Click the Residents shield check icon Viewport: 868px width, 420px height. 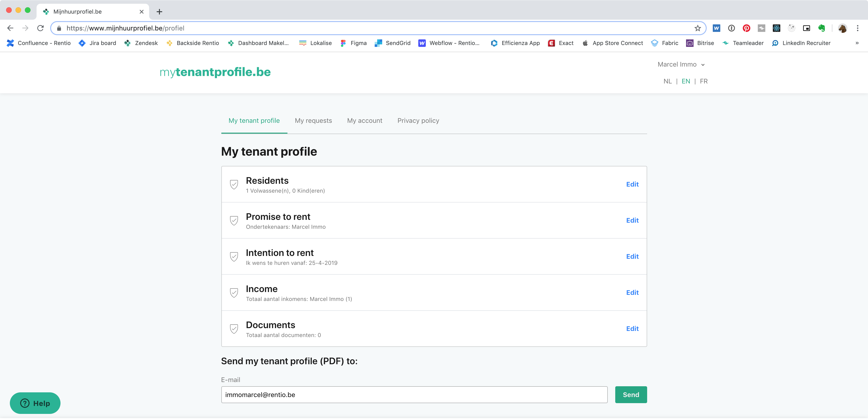pos(234,184)
